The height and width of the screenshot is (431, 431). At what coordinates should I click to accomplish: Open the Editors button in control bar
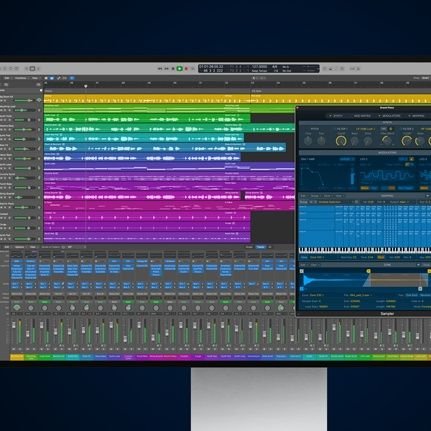pyautogui.click(x=38, y=69)
